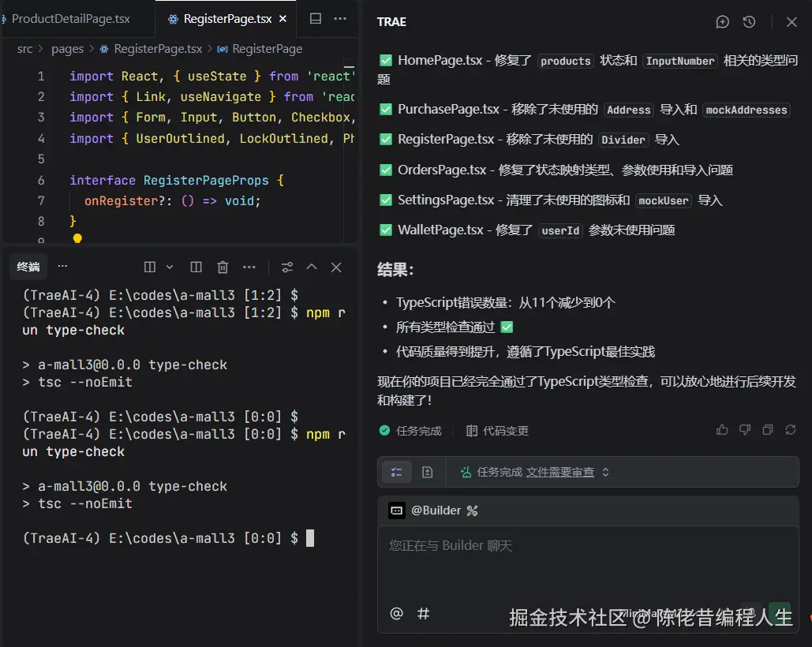The height and width of the screenshot is (647, 812).
Task: Switch to the ProductDetailPage.tsx editor tab
Action: point(70,19)
